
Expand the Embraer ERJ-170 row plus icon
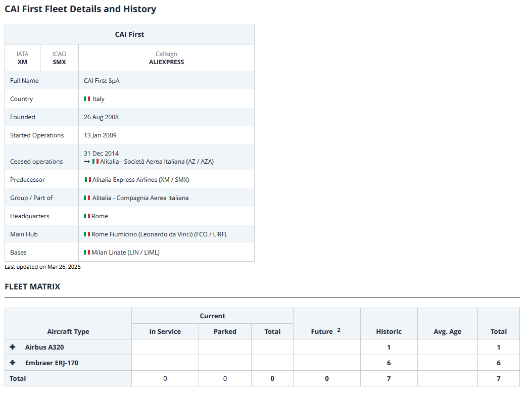pyautogui.click(x=13, y=363)
